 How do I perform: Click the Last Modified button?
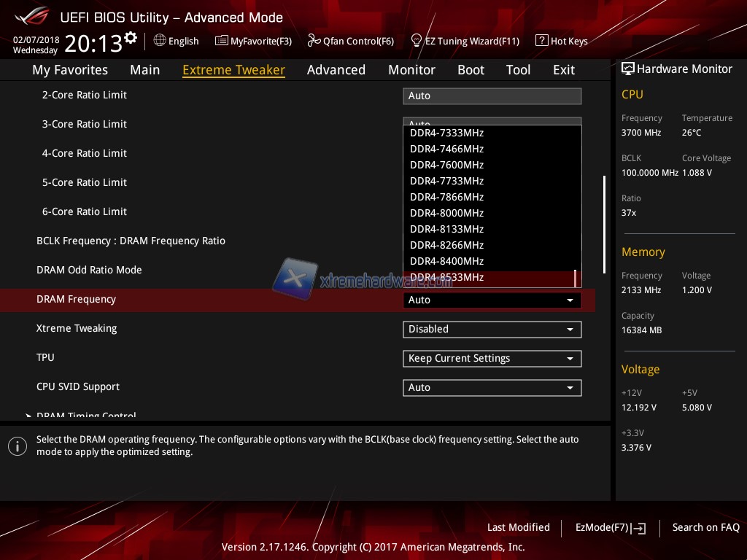click(x=518, y=527)
